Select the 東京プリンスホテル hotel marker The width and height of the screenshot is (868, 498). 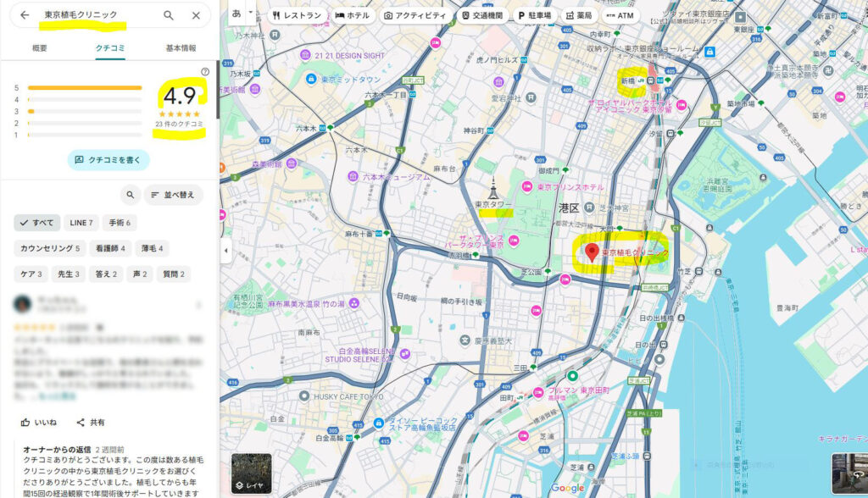click(527, 186)
